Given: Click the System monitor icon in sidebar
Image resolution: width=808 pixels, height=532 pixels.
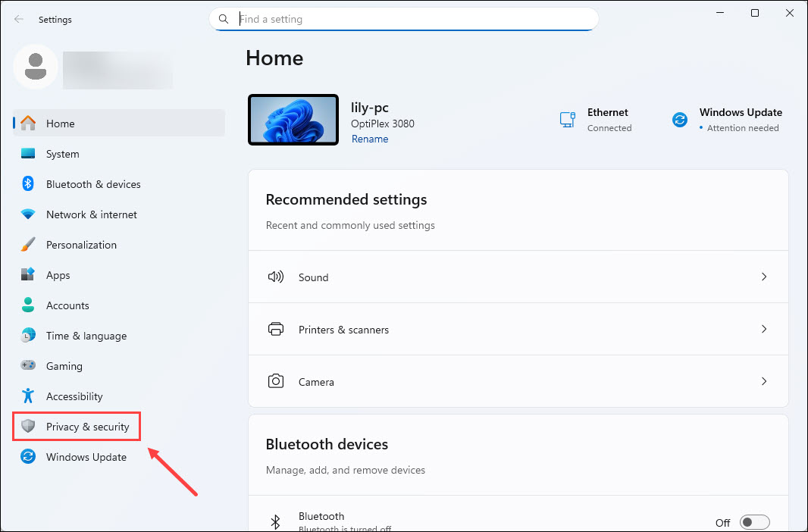Looking at the screenshot, I should coord(28,154).
